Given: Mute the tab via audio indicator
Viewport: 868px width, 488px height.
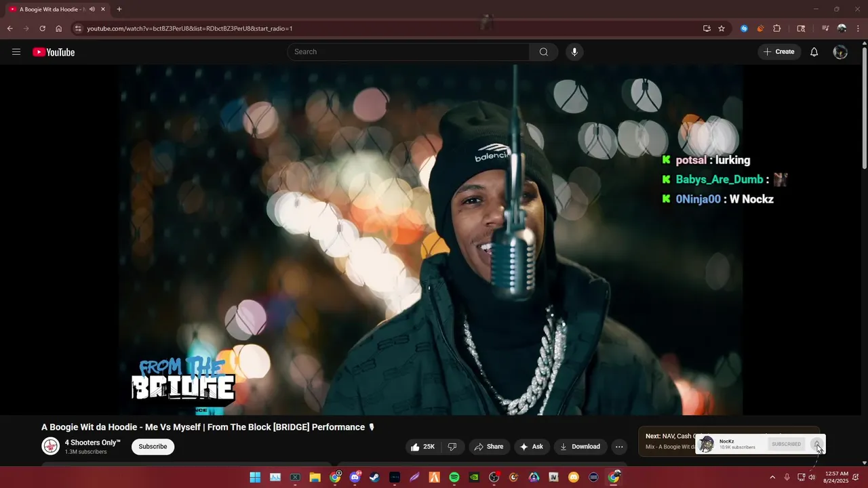Looking at the screenshot, I should (92, 9).
